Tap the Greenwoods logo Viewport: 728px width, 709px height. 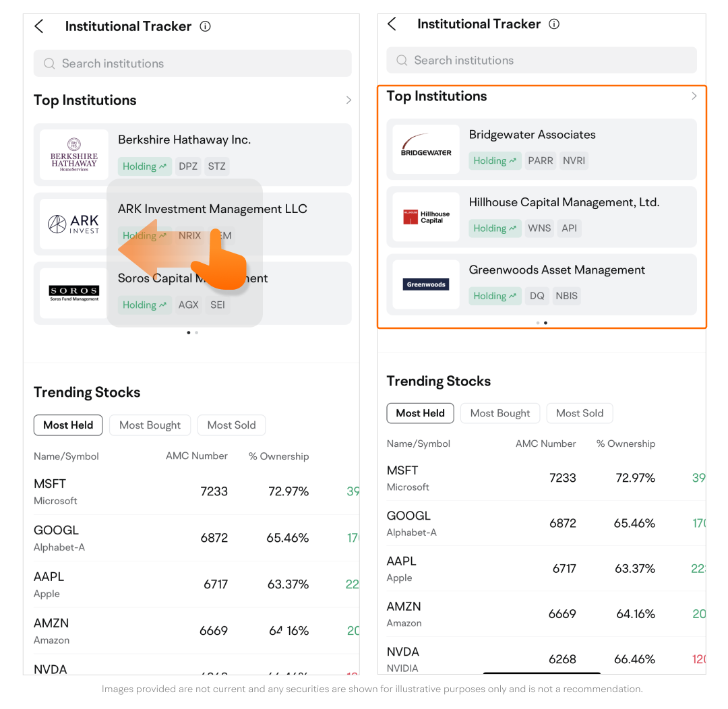pos(426,284)
